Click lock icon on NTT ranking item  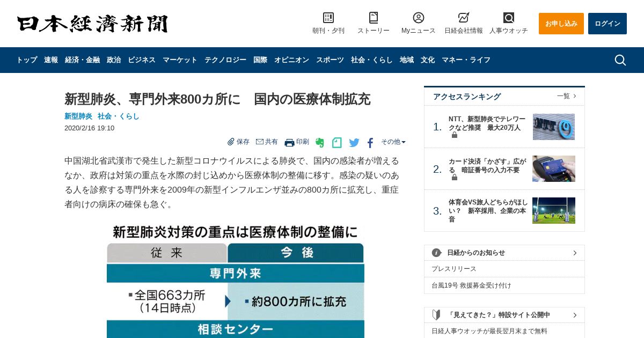[x=455, y=135]
